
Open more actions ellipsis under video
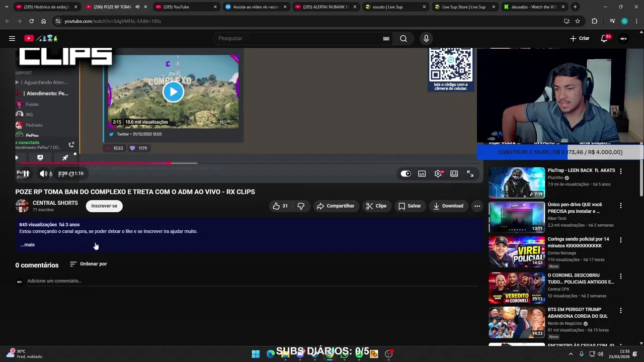(477, 206)
